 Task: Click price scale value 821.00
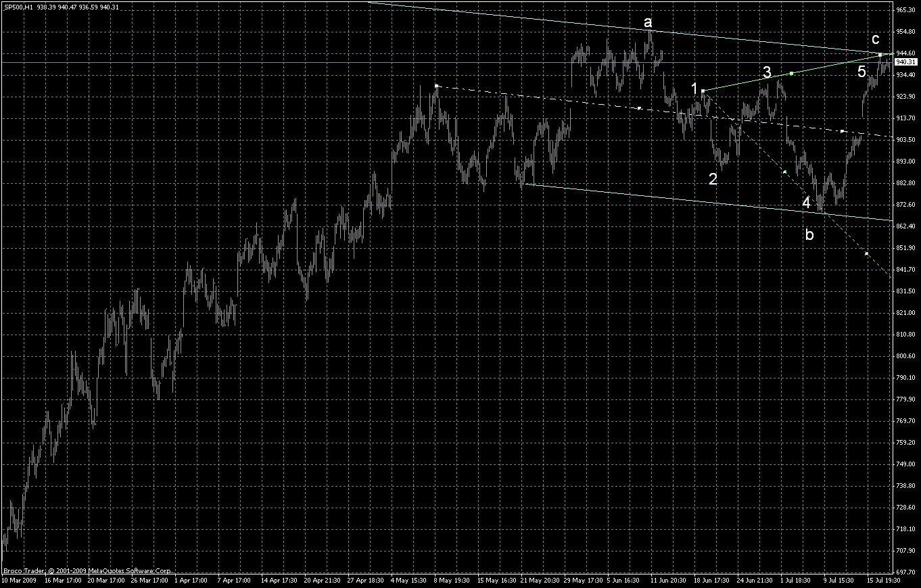coord(905,313)
